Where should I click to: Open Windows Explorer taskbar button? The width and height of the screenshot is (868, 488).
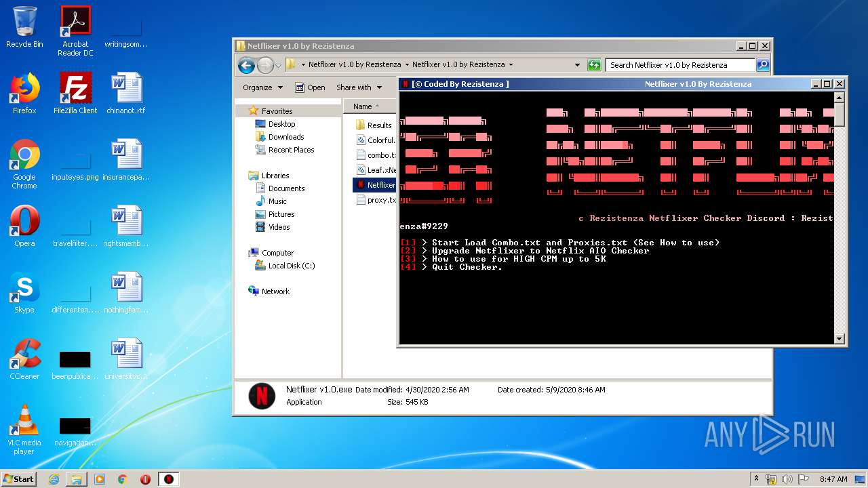[77, 479]
